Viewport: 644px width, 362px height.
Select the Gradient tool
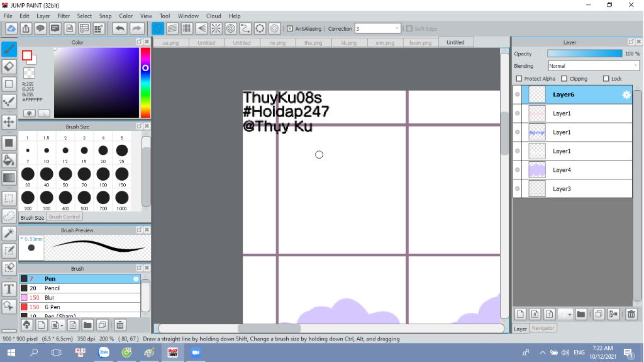pyautogui.click(x=9, y=178)
